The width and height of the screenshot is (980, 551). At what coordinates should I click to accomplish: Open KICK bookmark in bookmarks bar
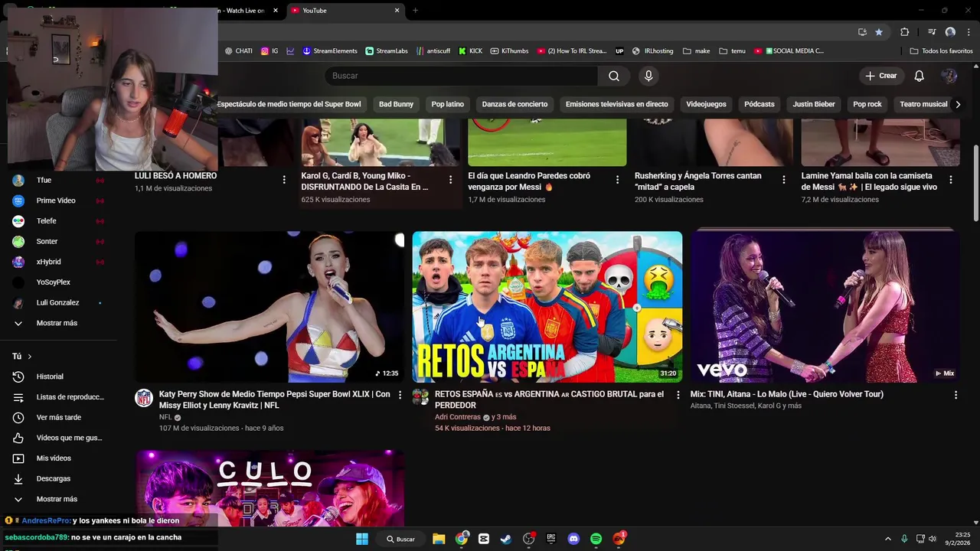[x=470, y=51]
